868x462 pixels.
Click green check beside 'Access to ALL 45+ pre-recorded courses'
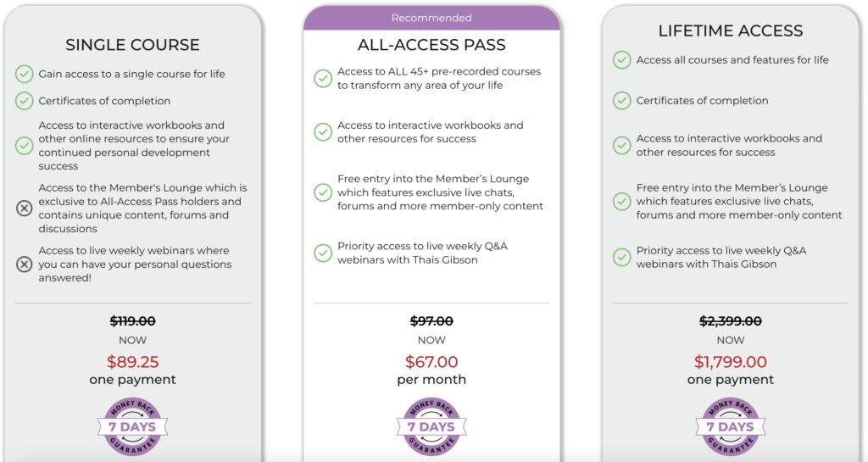(x=323, y=78)
